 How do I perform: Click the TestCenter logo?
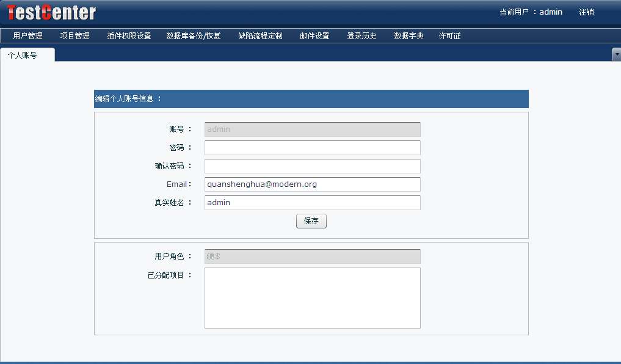(x=51, y=12)
